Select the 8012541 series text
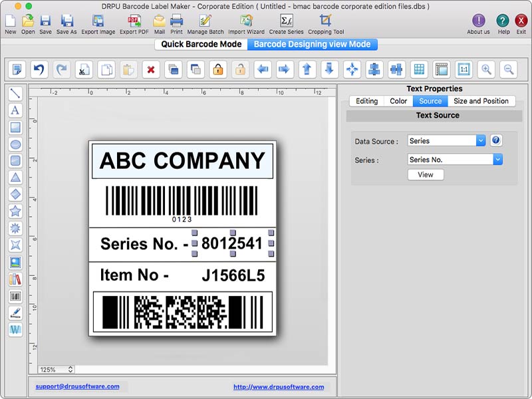The image size is (532, 399). 232,243
